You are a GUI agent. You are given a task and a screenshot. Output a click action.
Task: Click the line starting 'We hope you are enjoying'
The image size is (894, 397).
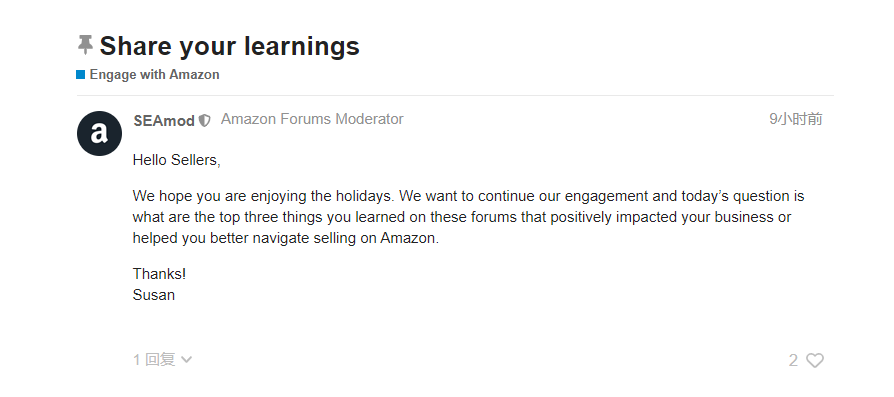click(469, 197)
